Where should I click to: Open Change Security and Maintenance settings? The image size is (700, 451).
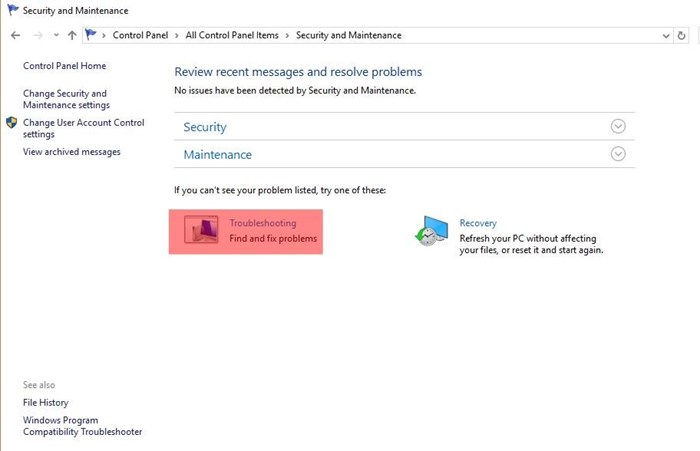66,99
